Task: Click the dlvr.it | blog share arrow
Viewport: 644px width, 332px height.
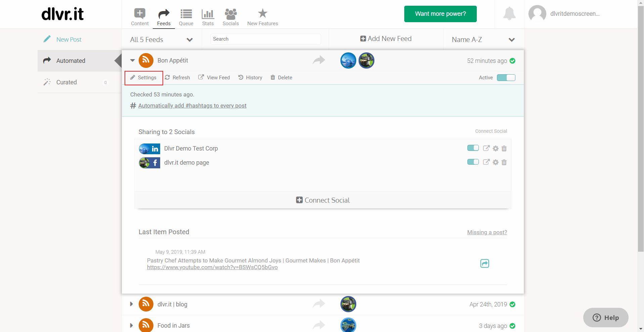Action: point(319,304)
